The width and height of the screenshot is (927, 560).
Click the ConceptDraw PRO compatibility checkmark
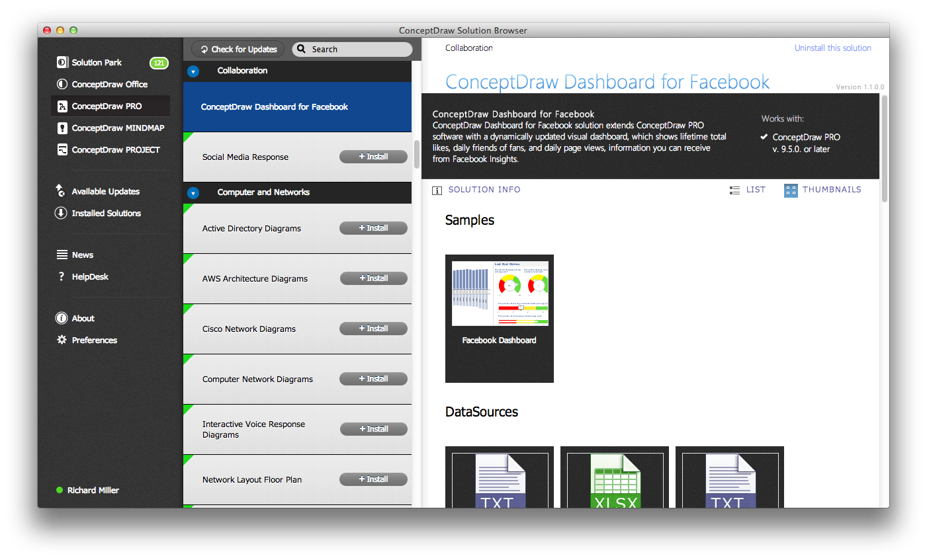764,137
